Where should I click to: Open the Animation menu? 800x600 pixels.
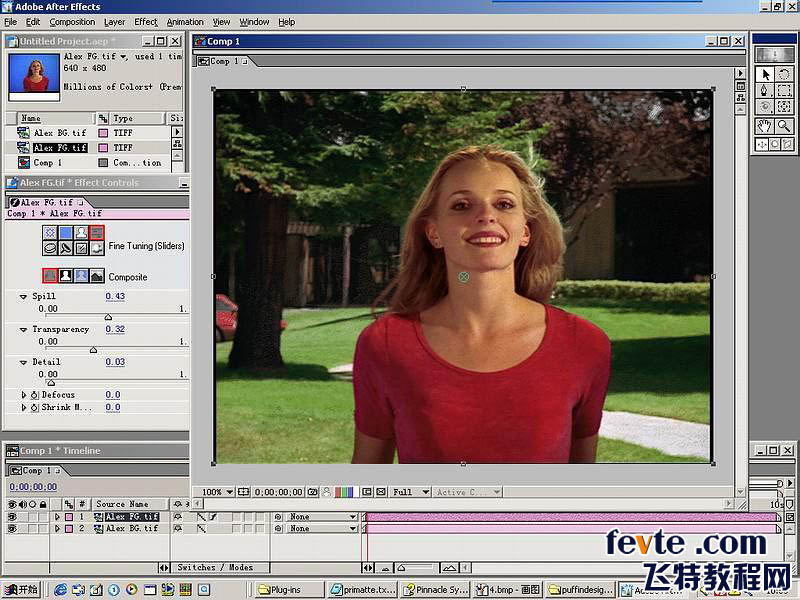[185, 22]
